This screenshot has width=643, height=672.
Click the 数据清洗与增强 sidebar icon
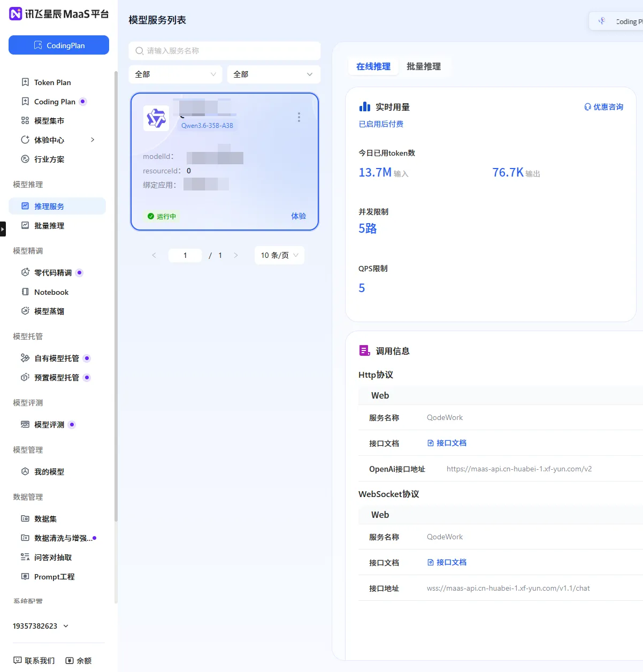click(x=25, y=538)
